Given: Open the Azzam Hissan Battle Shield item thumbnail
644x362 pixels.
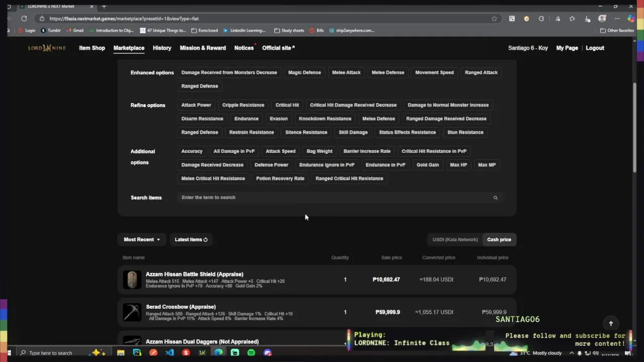Looking at the screenshot, I should tap(132, 280).
